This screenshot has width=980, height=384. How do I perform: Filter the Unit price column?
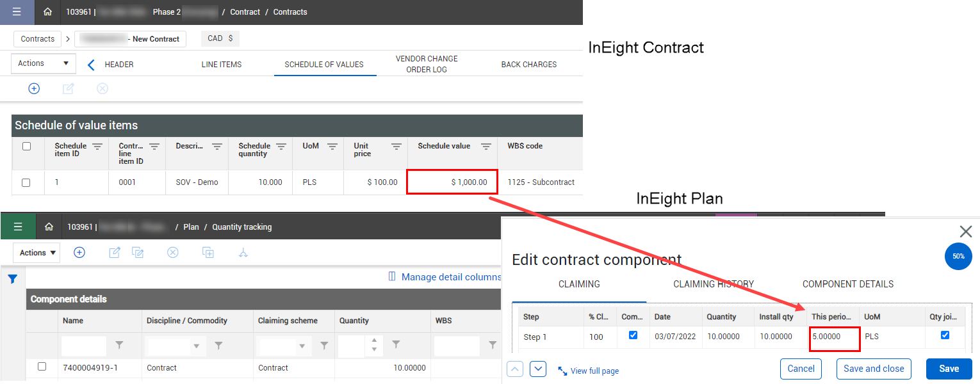click(396, 146)
